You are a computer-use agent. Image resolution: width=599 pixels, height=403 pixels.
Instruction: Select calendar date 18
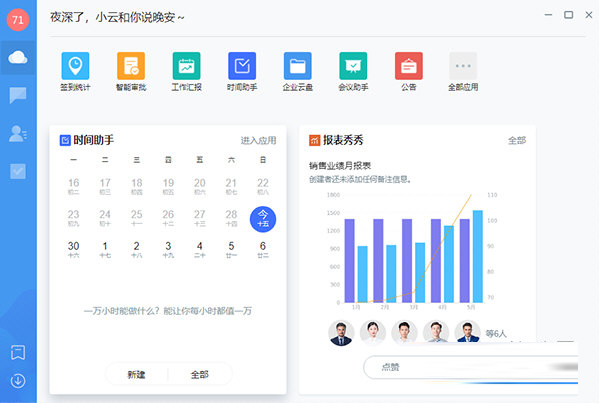pyautogui.click(x=137, y=186)
